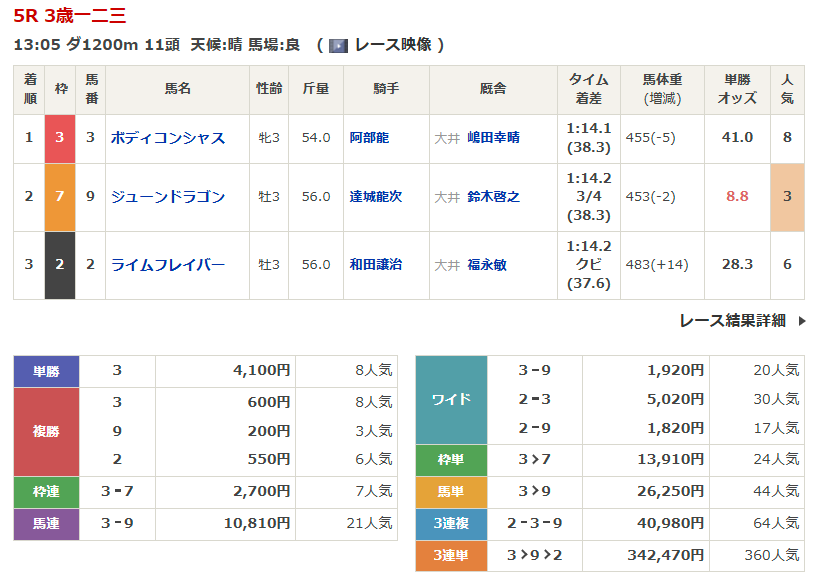This screenshot has width=819, height=580.
Task: Open trainer 鈴木啓之 page
Action: (493, 197)
